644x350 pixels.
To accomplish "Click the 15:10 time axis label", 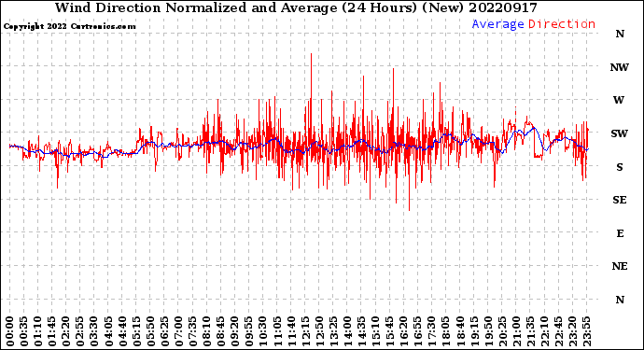I will [x=375, y=331].
